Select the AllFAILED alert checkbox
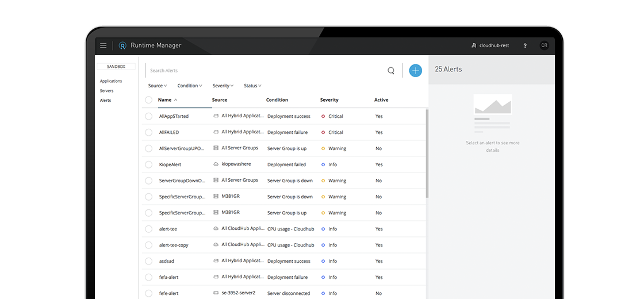The width and height of the screenshot is (644, 299). (149, 132)
